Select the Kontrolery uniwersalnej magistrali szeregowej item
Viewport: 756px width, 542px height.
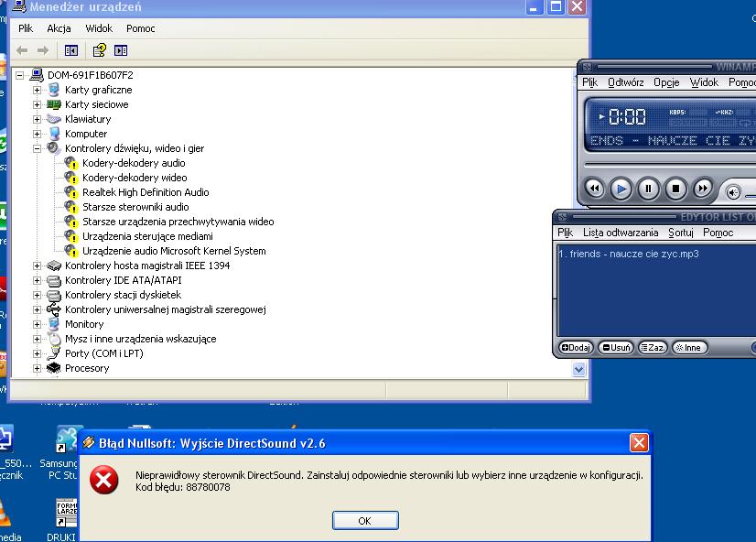point(166,309)
